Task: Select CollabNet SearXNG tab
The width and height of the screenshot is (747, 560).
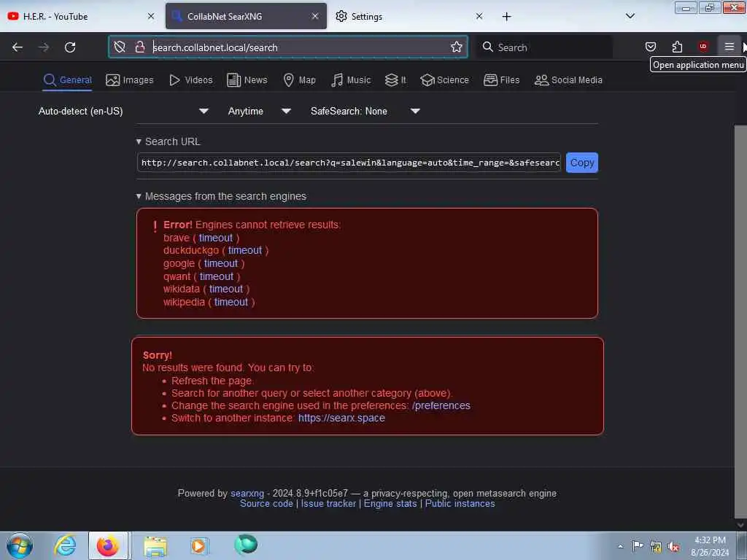Action: point(246,16)
